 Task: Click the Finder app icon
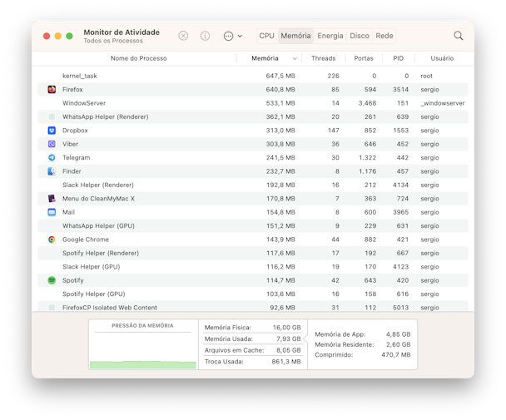tap(52, 171)
